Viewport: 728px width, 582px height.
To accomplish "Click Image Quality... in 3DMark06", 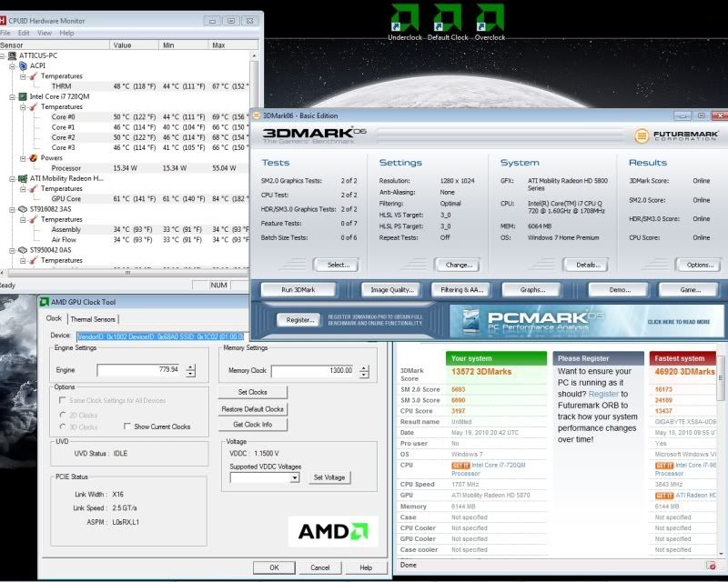I will coord(391,289).
